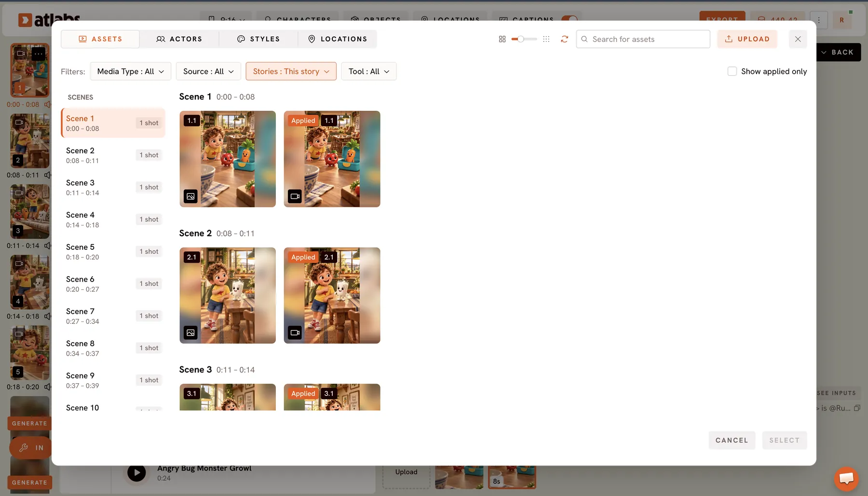Adjust the thumbnail size slider

[524, 39]
